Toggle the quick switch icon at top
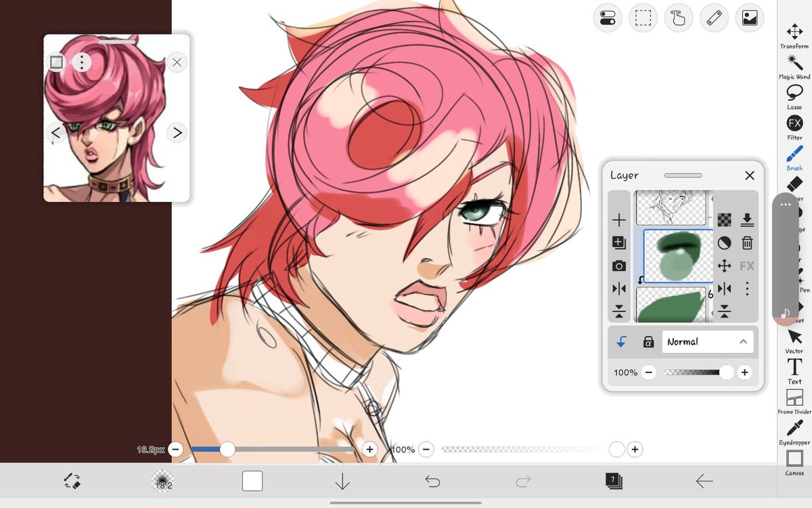Viewport: 812px width, 508px height. click(x=608, y=18)
